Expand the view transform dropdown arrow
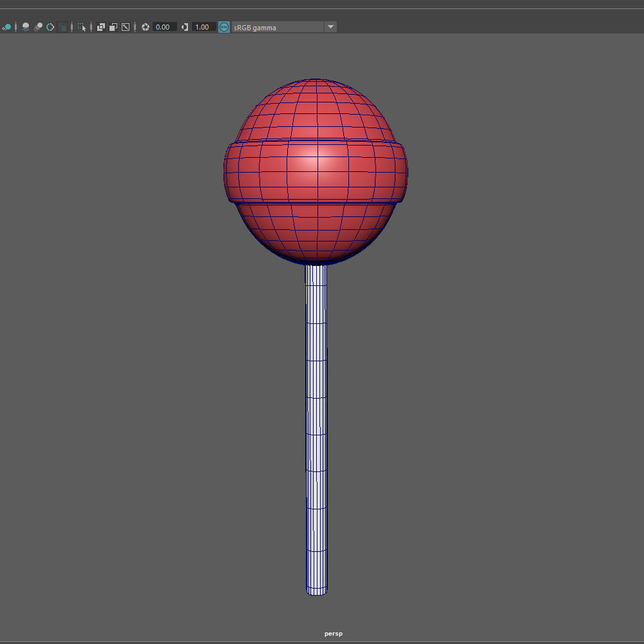Image resolution: width=644 pixels, height=644 pixels. pyautogui.click(x=330, y=27)
